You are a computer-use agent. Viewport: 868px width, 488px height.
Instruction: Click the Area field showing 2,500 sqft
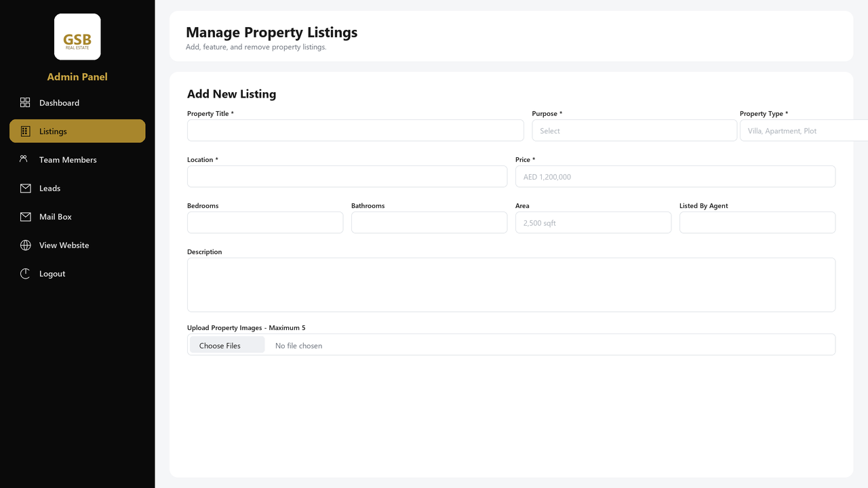[x=593, y=223]
